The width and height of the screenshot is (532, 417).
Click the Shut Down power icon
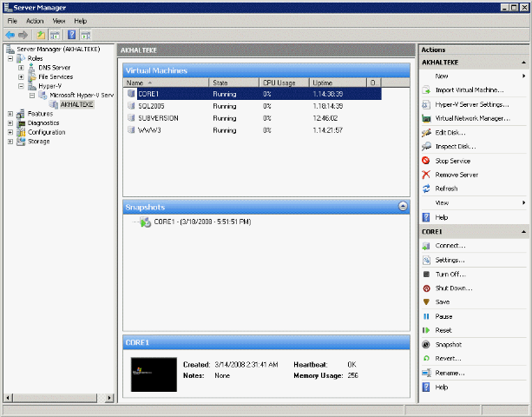coord(426,288)
